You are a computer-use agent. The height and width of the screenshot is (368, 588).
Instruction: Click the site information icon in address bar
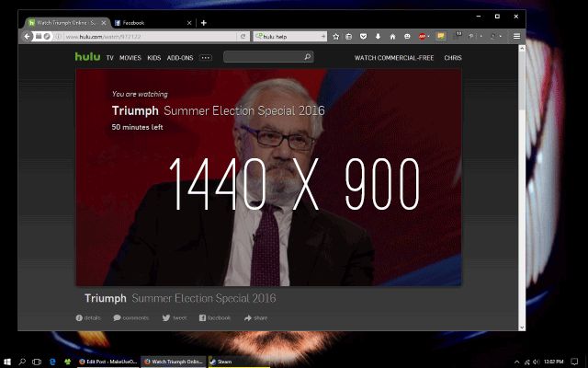click(59, 37)
